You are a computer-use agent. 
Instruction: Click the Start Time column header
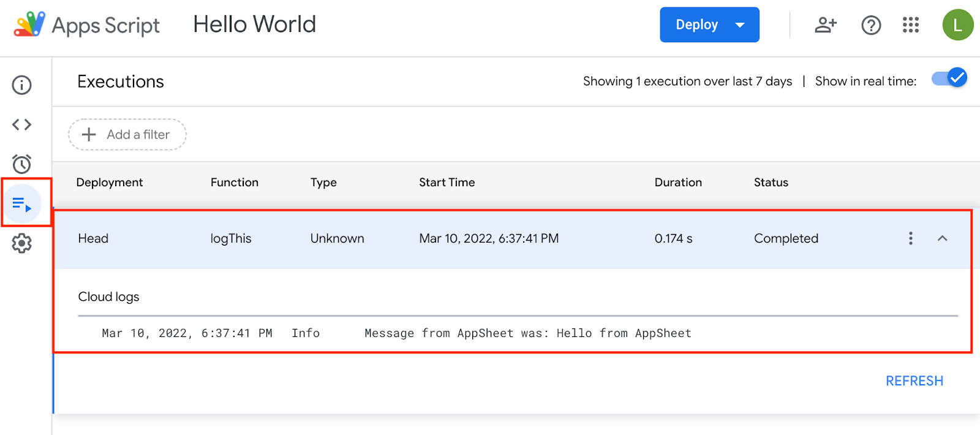(x=447, y=183)
